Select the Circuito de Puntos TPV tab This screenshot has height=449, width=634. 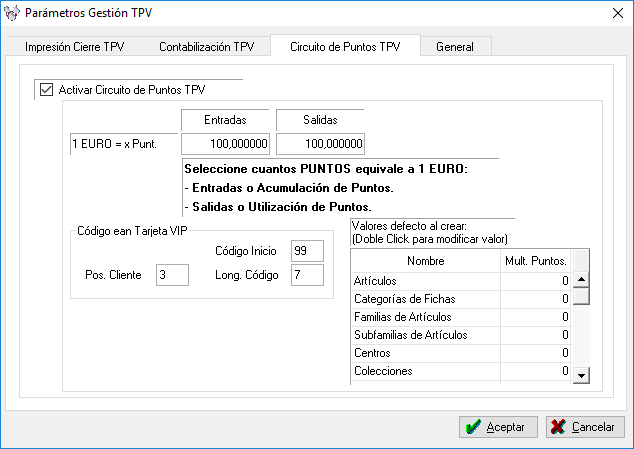coord(345,47)
